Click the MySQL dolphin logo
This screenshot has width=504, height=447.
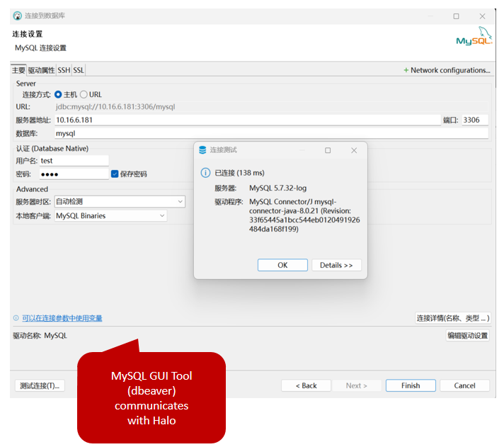474,36
